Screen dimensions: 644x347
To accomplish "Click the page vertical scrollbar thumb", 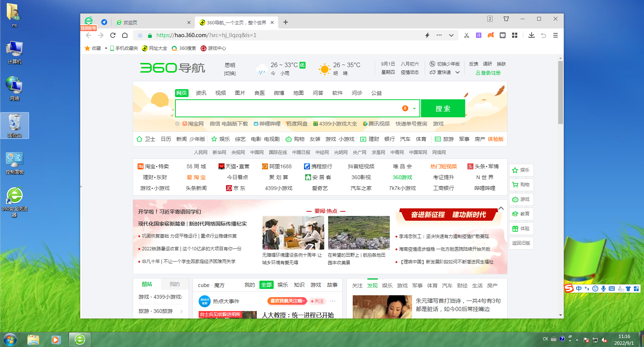I will pos(560,92).
